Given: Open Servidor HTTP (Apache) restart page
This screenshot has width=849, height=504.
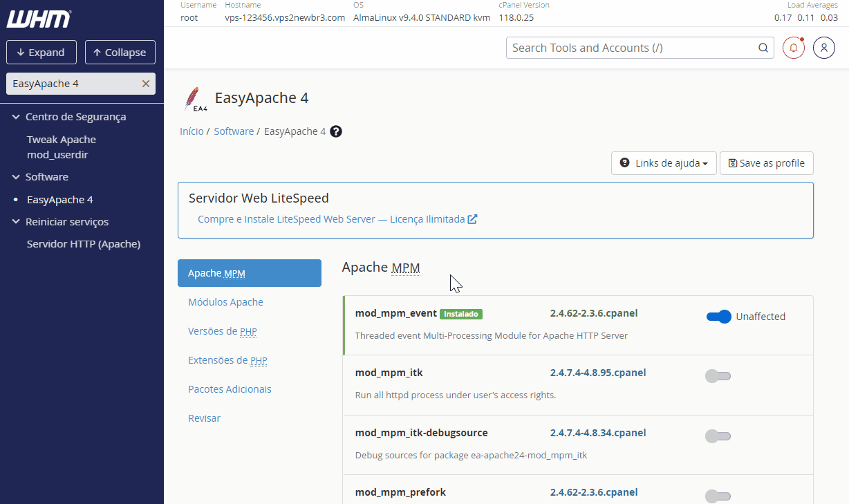Looking at the screenshot, I should [84, 244].
